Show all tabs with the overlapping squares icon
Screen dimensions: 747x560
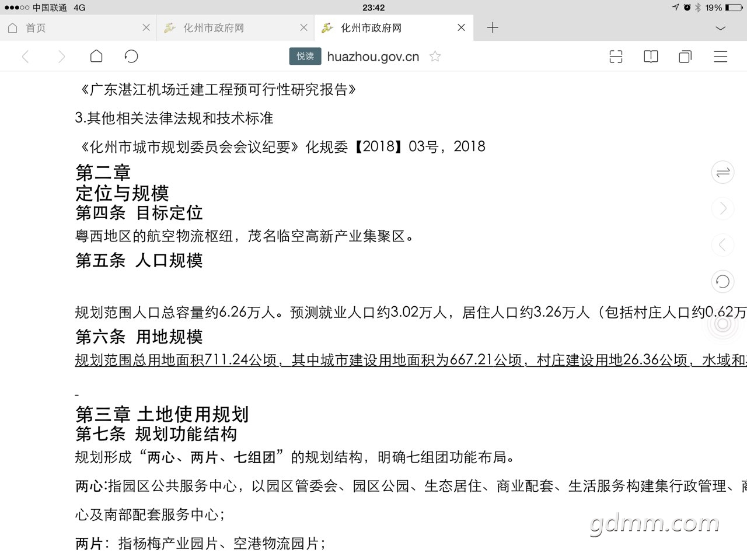685,57
